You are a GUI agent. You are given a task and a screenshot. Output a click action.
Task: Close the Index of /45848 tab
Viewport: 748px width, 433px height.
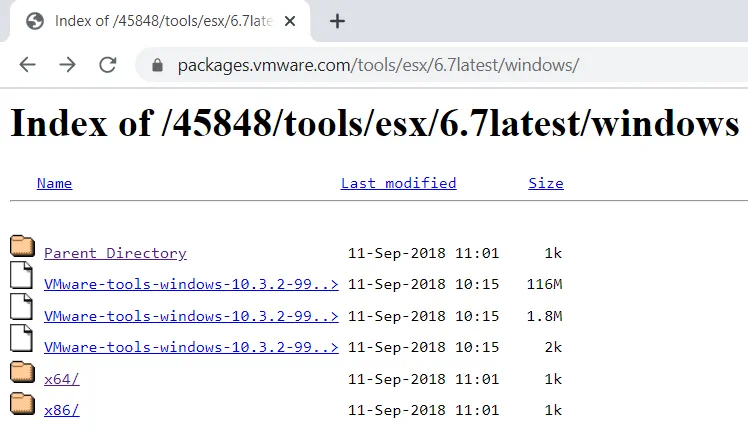(290, 21)
